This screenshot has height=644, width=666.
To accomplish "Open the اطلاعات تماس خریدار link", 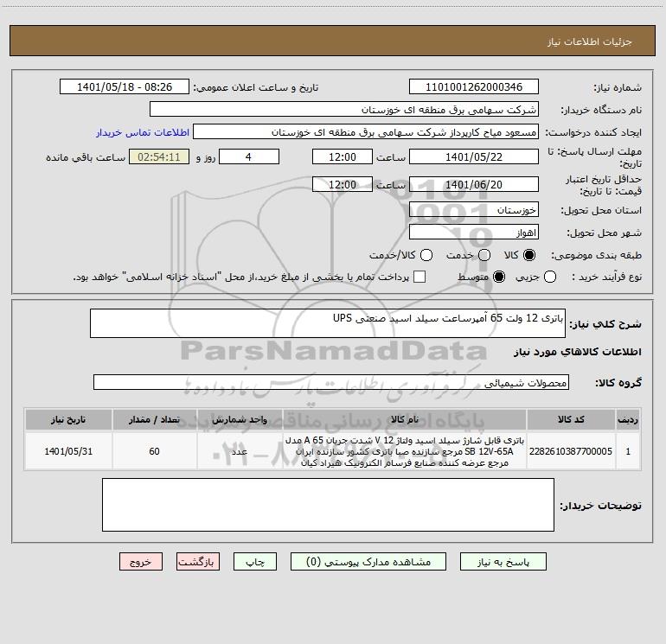I will point(143,132).
